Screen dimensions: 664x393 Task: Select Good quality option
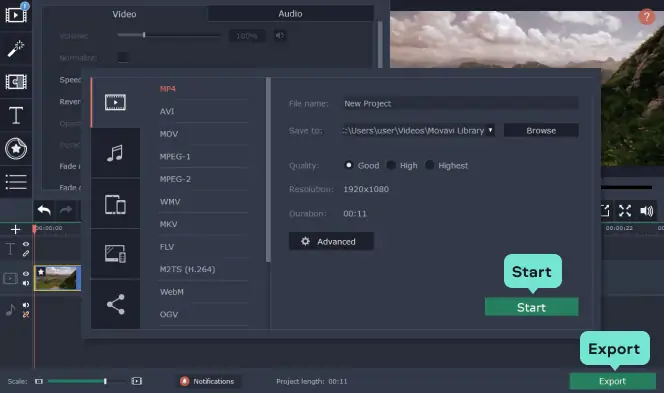[349, 165]
